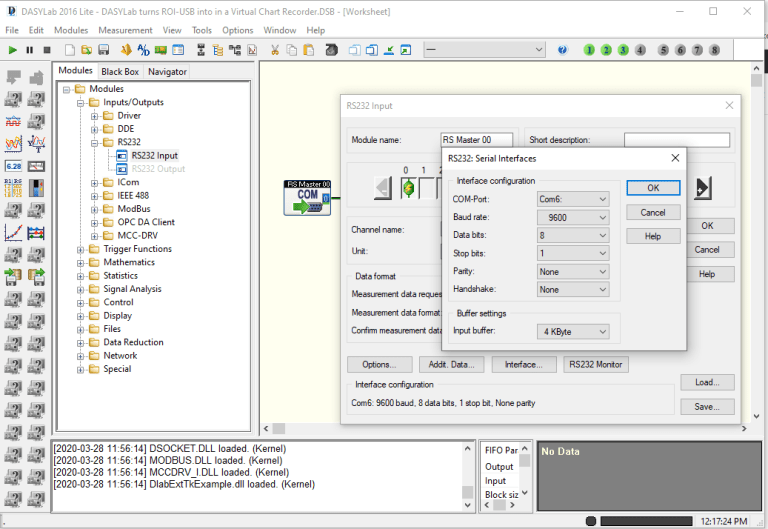Image resolution: width=768 pixels, height=529 pixels.
Task: Switch to the Navigator tab
Action: point(167,72)
